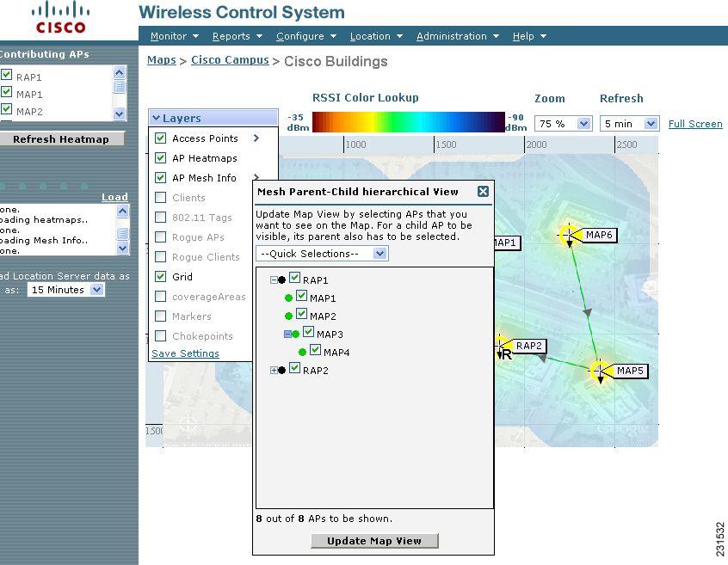Viewport: 728px width, 565px height.
Task: Click the MAP6 label on the map
Action: [599, 235]
